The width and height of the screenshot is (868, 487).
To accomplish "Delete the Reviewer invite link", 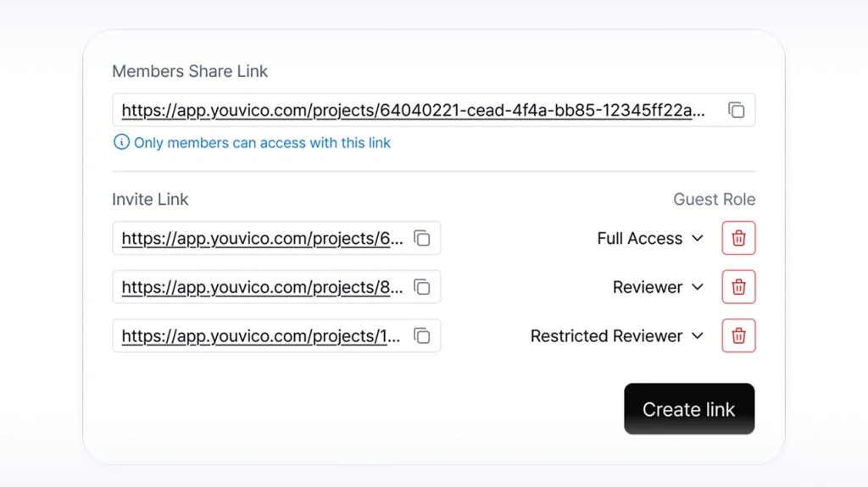I will point(738,287).
